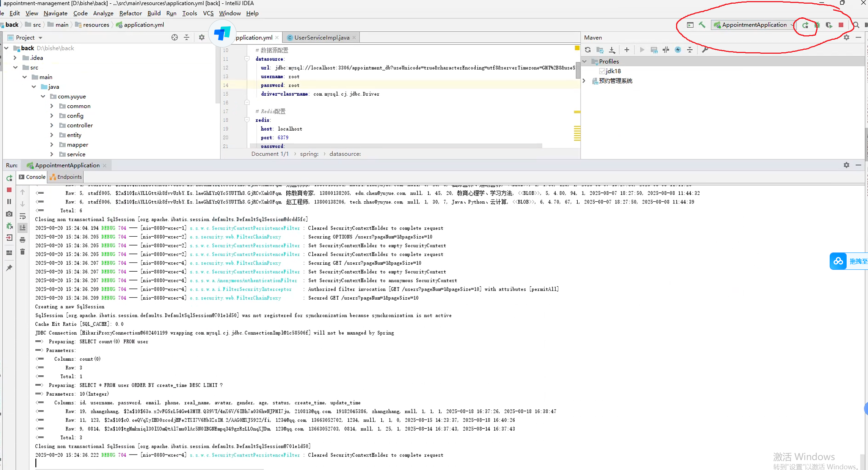The image size is (868, 470).
Task: Toggle soft-wrap in the console
Action: pyautogui.click(x=22, y=216)
